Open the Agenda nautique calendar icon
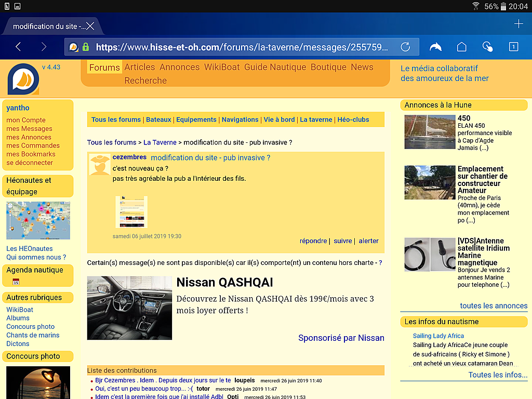The height and width of the screenshot is (399, 532). coord(16,282)
